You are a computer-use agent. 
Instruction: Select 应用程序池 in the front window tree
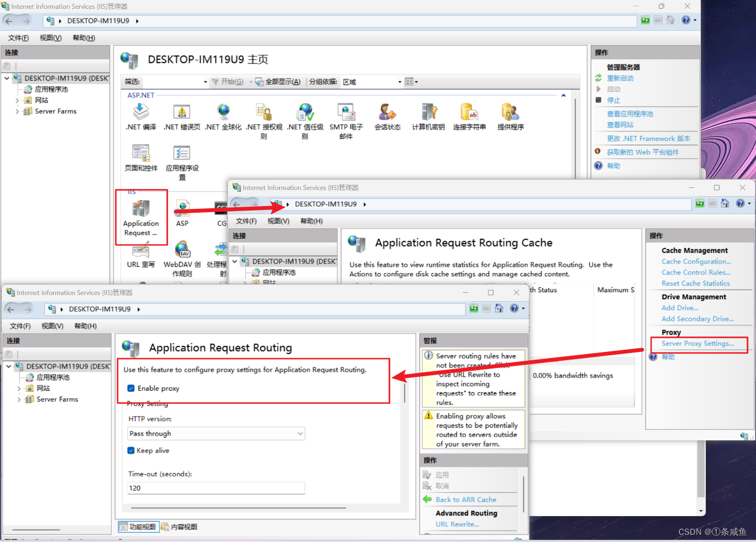[53, 377]
